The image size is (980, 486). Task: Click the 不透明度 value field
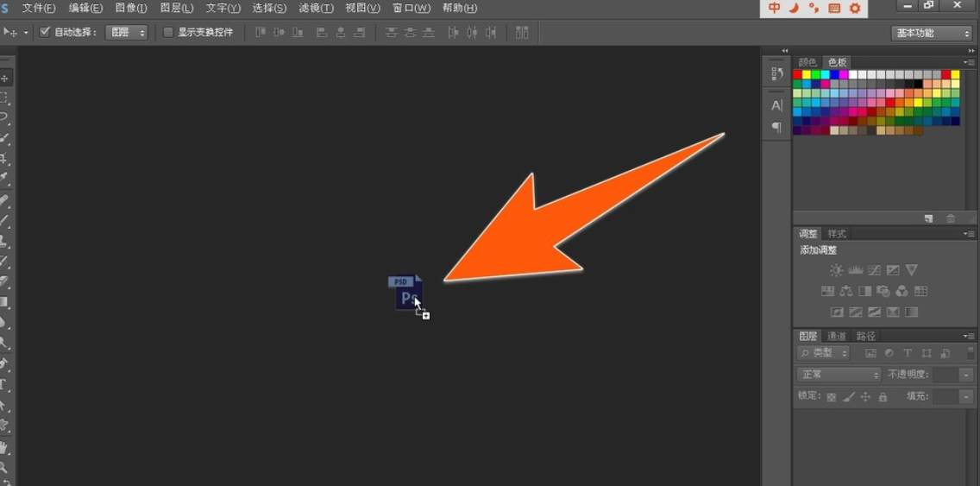pos(946,375)
